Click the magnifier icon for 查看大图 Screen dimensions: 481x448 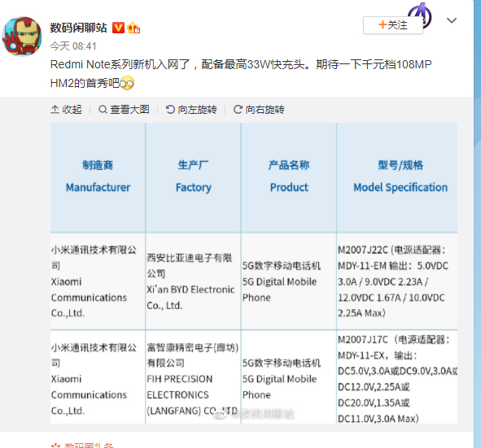103,110
